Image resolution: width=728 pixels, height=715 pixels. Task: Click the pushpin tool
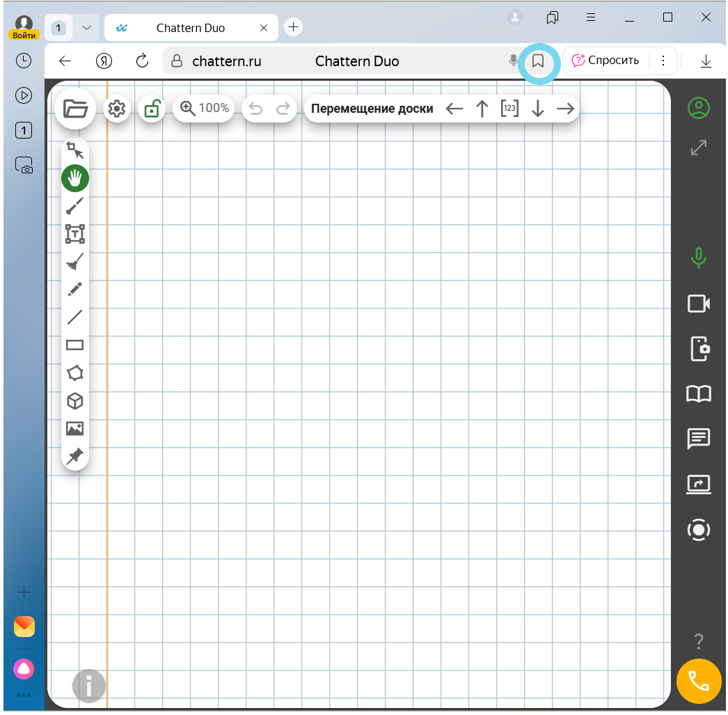(74, 456)
